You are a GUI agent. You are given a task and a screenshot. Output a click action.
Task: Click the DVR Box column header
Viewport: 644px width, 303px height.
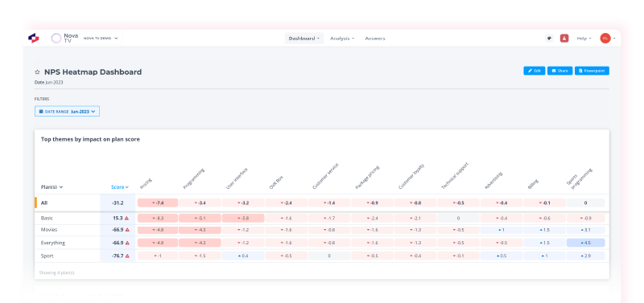[x=276, y=182]
